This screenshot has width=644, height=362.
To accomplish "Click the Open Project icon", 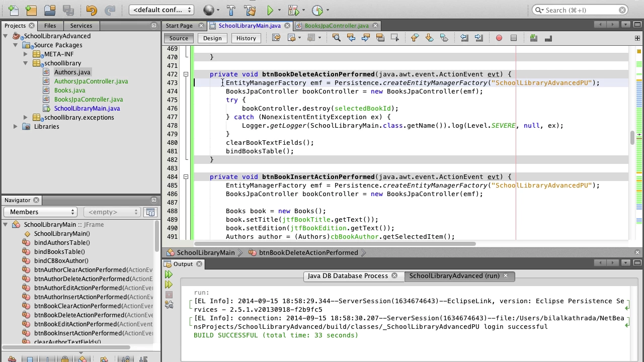I will (x=49, y=10).
